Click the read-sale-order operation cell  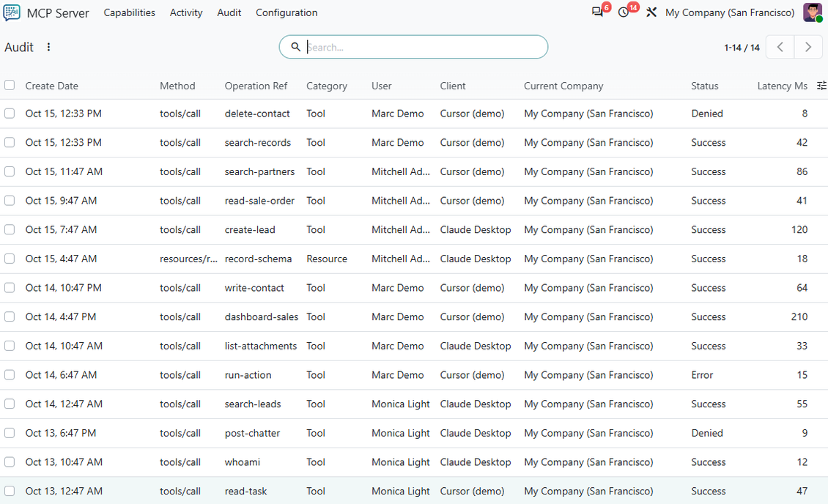[x=260, y=201]
